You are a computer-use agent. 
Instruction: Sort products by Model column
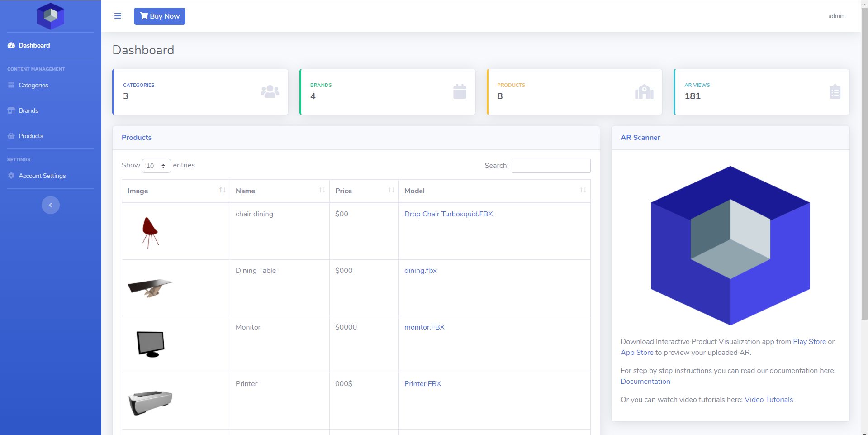coord(494,191)
